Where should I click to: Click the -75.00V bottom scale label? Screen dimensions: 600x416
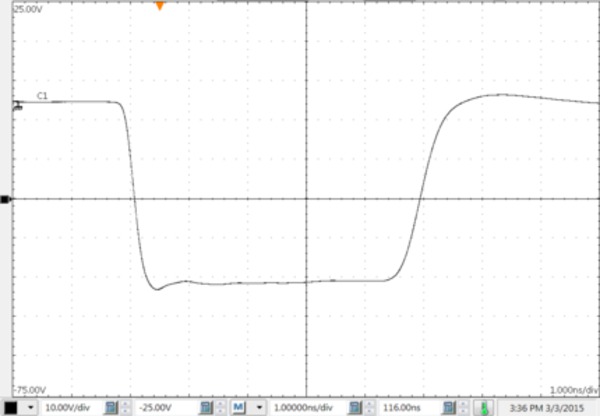(x=29, y=390)
